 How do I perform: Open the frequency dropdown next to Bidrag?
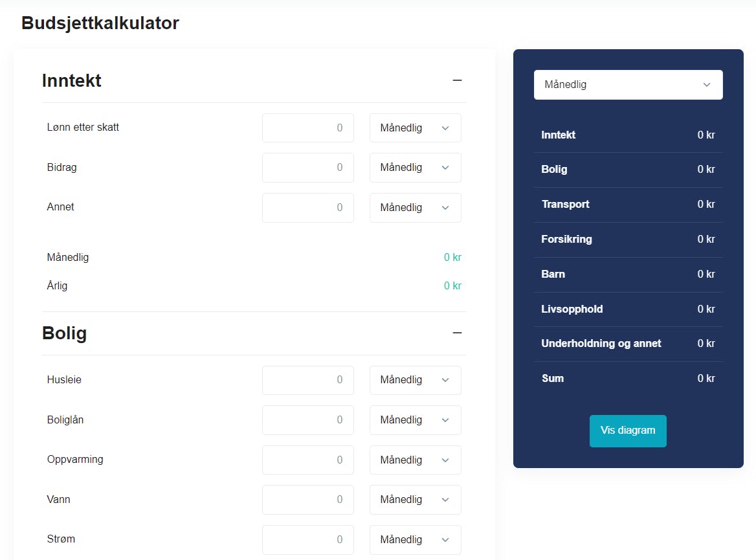coord(415,167)
